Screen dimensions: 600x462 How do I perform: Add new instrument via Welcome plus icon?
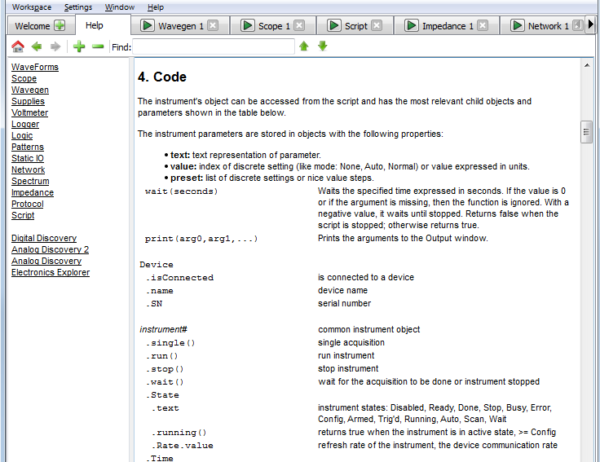(x=60, y=26)
